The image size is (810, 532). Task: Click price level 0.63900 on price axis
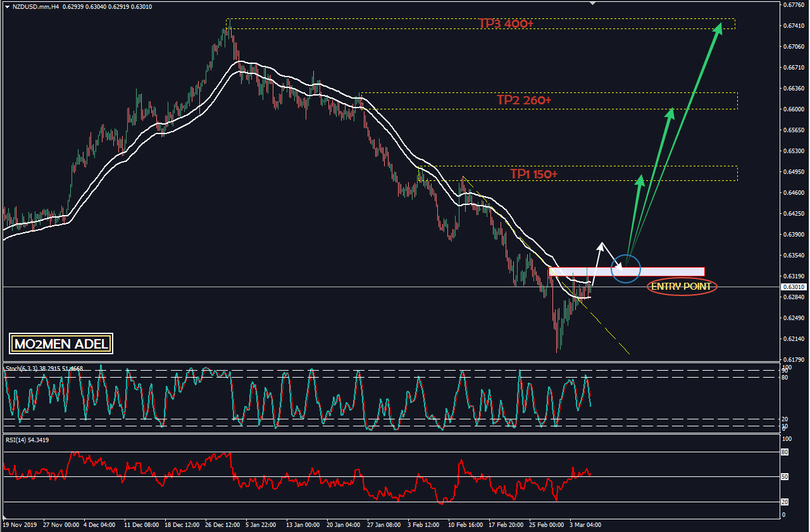point(794,235)
